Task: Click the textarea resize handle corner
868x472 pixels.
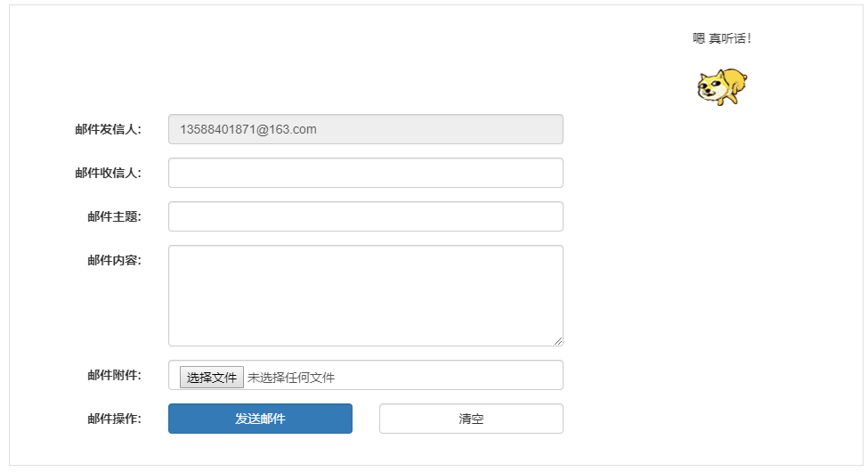Action: tap(558, 341)
